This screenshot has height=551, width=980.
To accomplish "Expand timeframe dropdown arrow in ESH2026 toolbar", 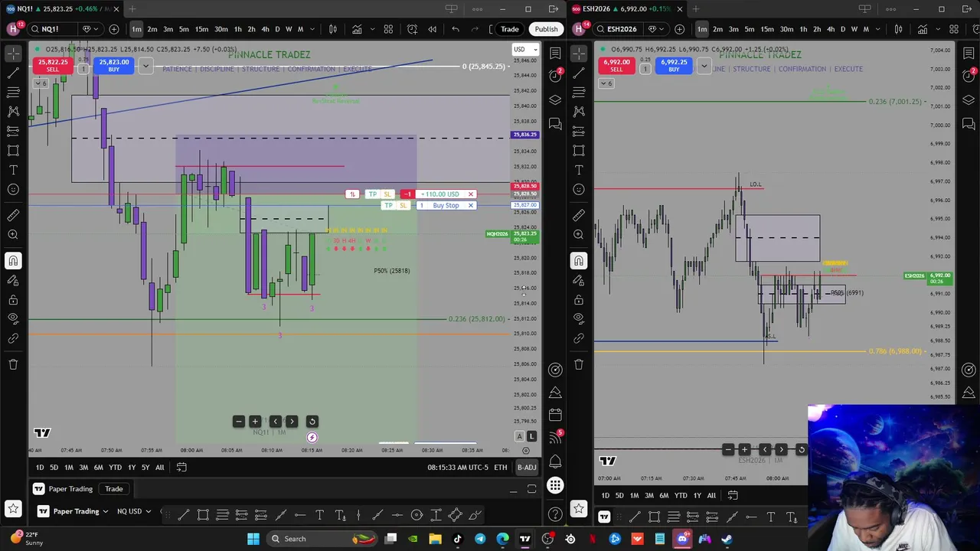I will 877,29.
